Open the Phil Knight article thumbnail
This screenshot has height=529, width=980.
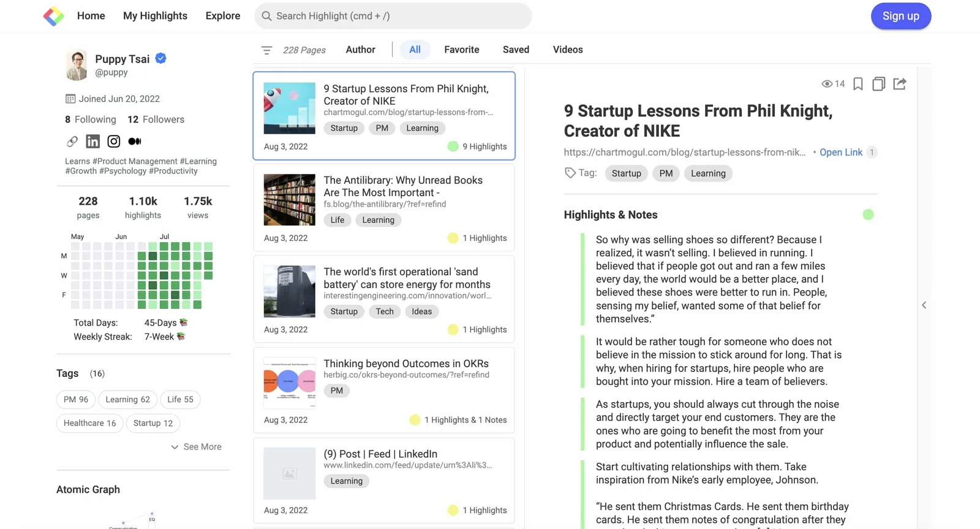pyautogui.click(x=289, y=108)
